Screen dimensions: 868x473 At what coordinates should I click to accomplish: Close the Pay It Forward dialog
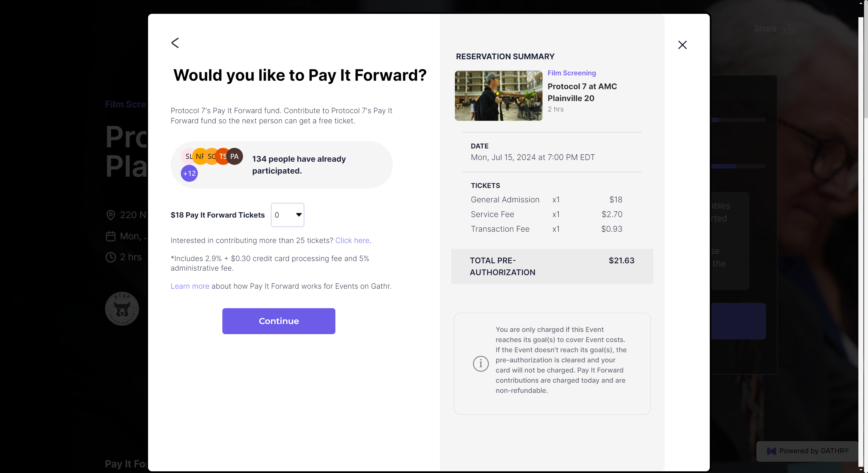click(682, 45)
